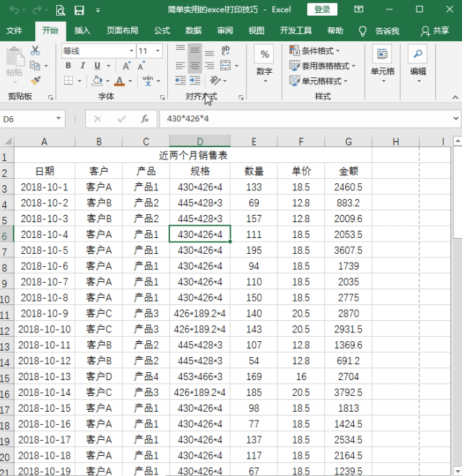Toggle Wrap Text icon
462x476 pixels.
click(x=226, y=50)
